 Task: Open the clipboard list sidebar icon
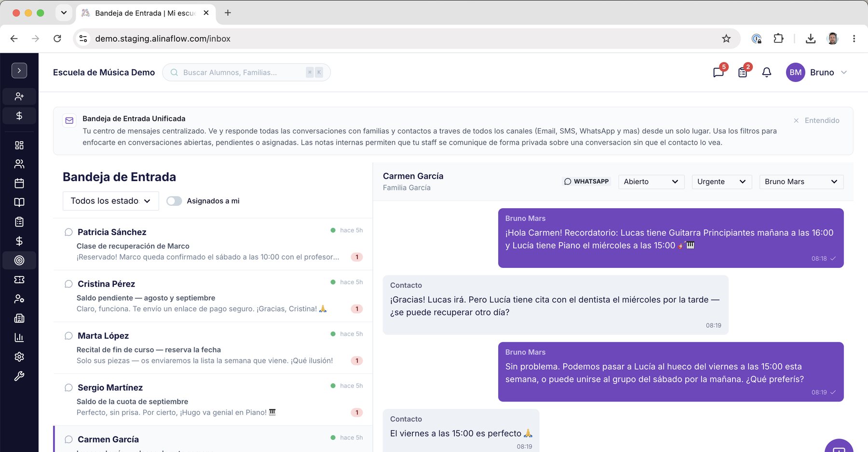pos(19,222)
